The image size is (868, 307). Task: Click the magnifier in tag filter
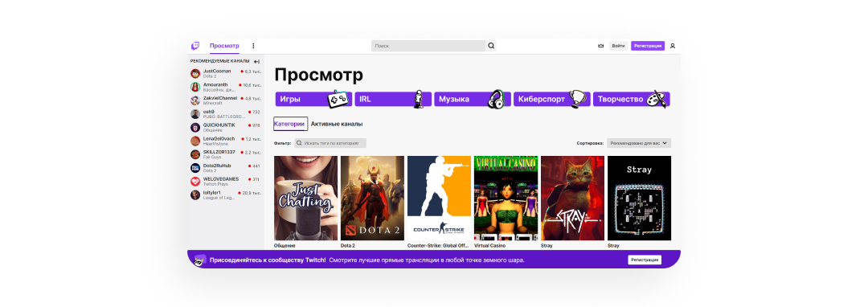coord(300,143)
